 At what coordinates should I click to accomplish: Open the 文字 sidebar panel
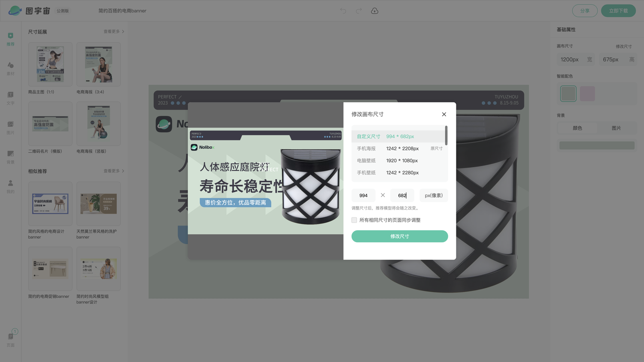coord(11,98)
